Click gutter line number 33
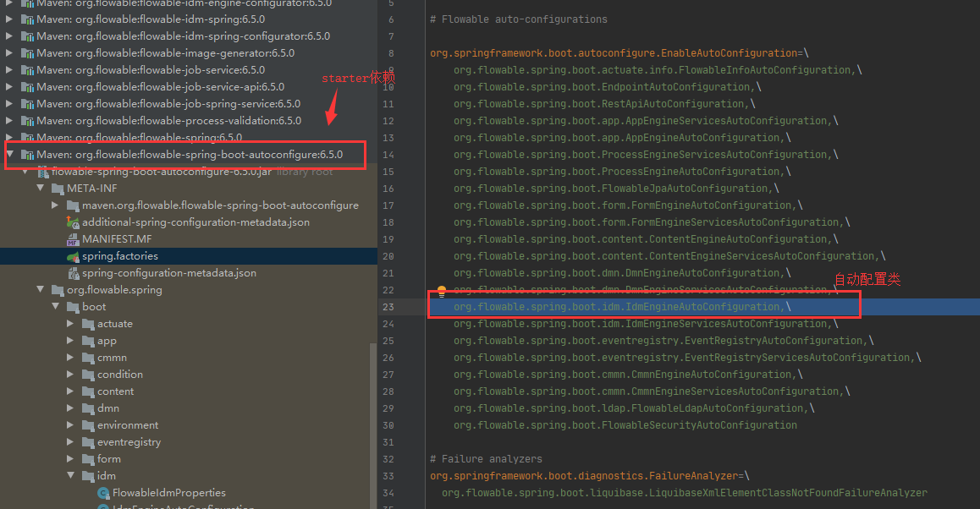Screen dimensions: 980x509 coord(388,476)
